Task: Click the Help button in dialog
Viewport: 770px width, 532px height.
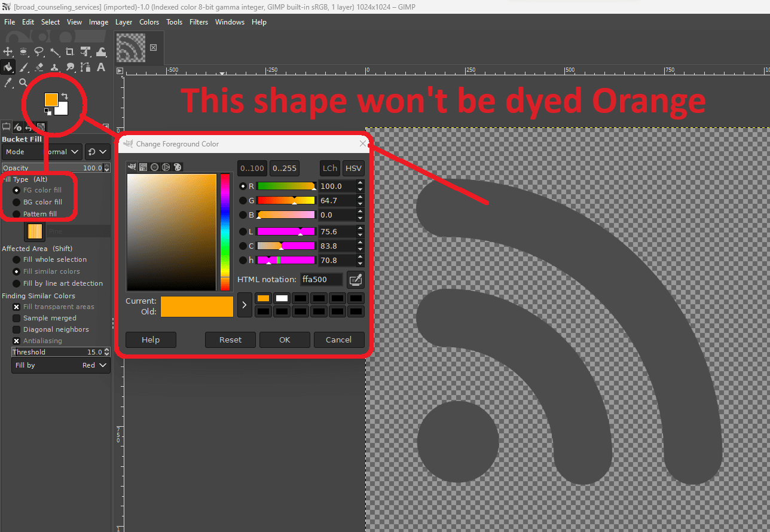Action: (x=151, y=340)
